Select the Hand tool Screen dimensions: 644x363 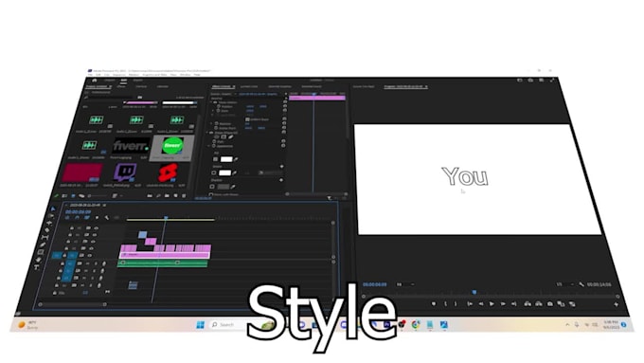39,260
